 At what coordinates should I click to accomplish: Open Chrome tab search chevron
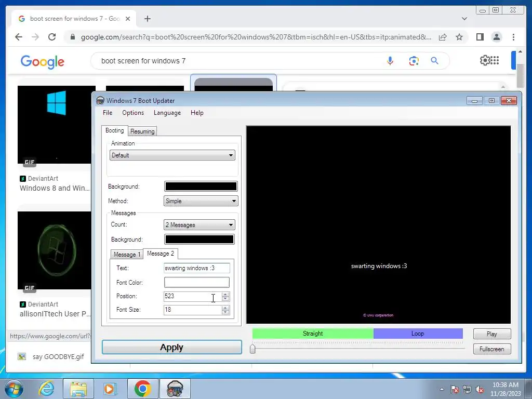pyautogui.click(x=464, y=19)
